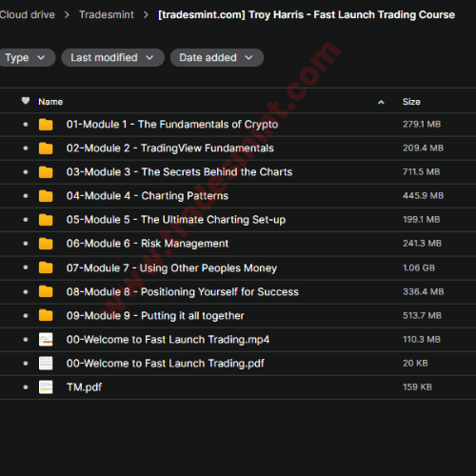The width and height of the screenshot is (476, 476).
Task: Click the '199.1 MB' size value
Action: [422, 219]
